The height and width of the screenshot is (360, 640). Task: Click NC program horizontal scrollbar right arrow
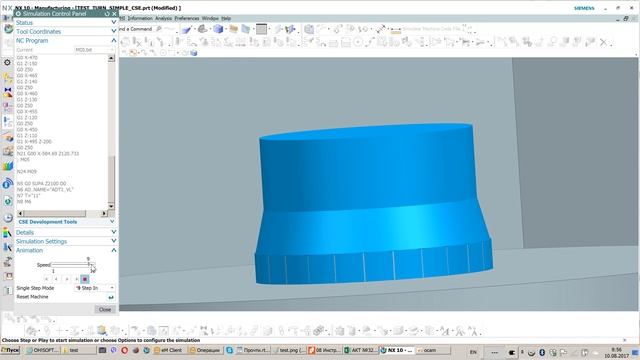tap(104, 213)
